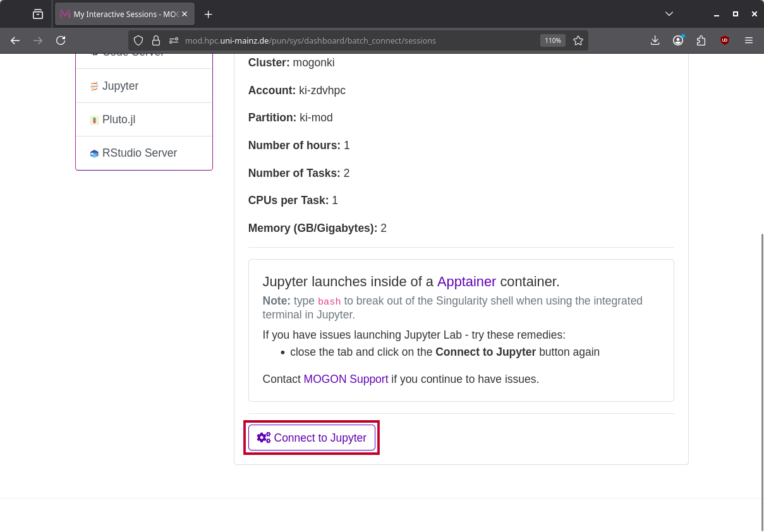This screenshot has height=532, width=764.
Task: Click the 'Partition: ki-mod' text
Action: coord(291,118)
